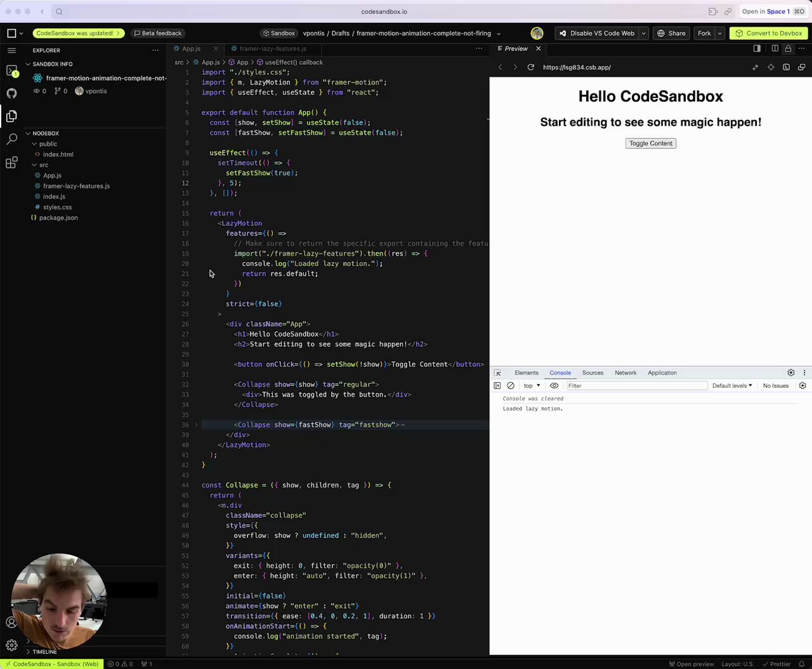This screenshot has height=669, width=812.
Task: Open the Search panel icon
Action: [11, 139]
